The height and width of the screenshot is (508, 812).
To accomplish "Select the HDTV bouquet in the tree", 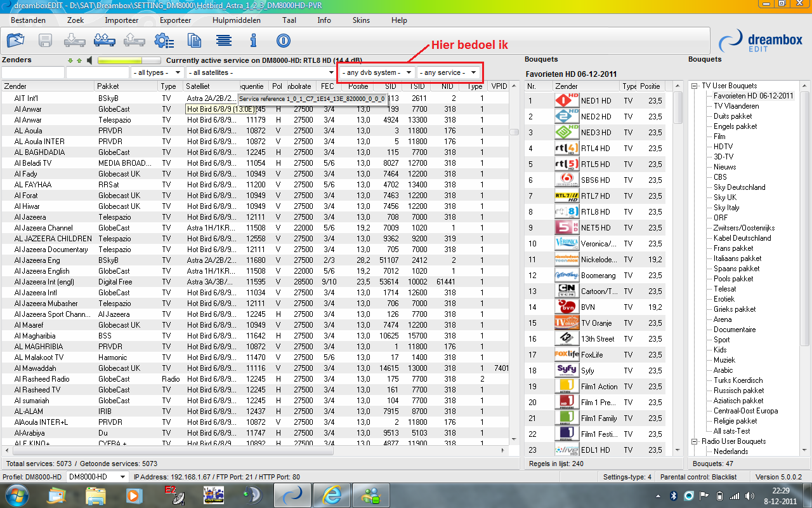I will (x=723, y=147).
